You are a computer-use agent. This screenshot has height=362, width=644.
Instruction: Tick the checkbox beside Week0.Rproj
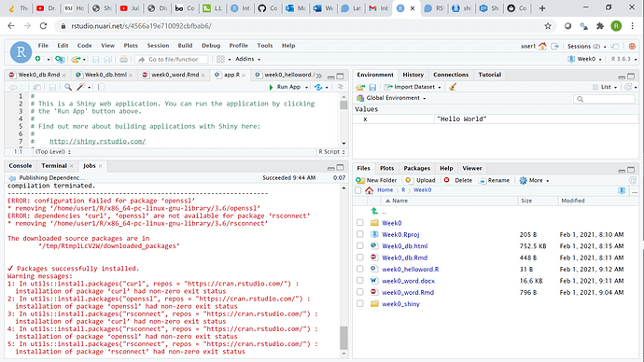tap(359, 234)
